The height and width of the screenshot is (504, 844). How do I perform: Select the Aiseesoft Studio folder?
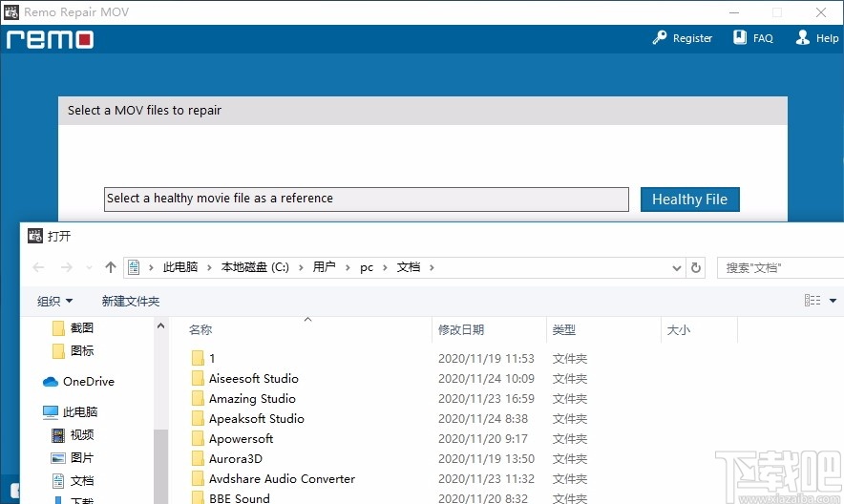(x=254, y=379)
